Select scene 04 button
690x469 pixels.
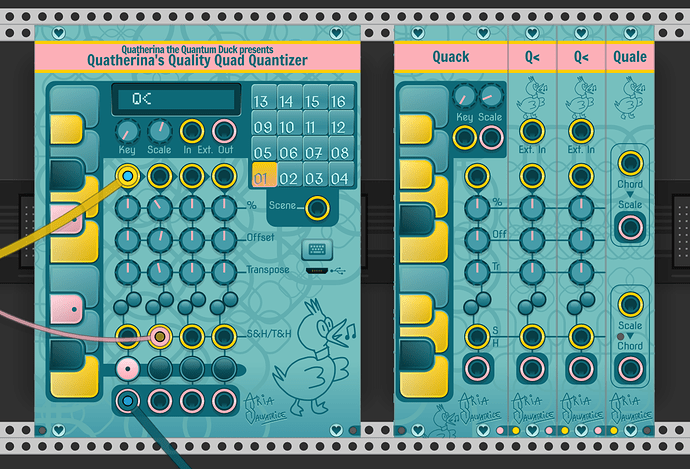point(341,175)
